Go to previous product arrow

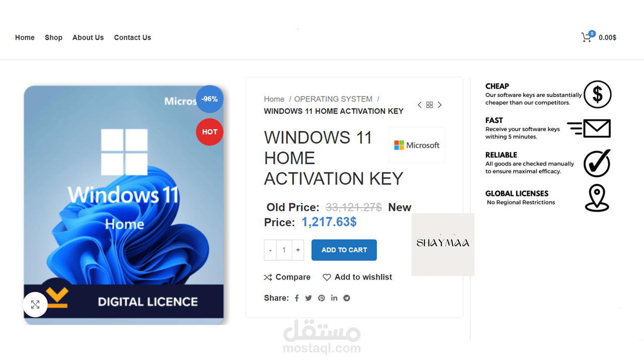[420, 105]
